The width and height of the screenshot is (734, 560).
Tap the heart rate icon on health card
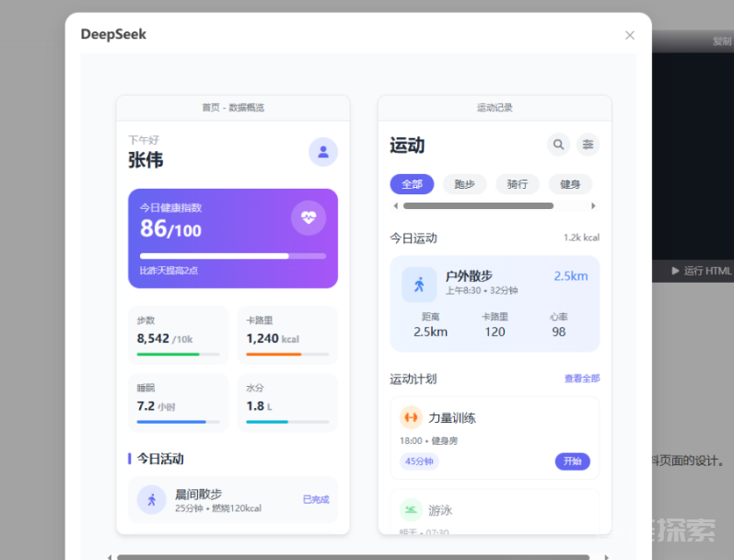[309, 217]
